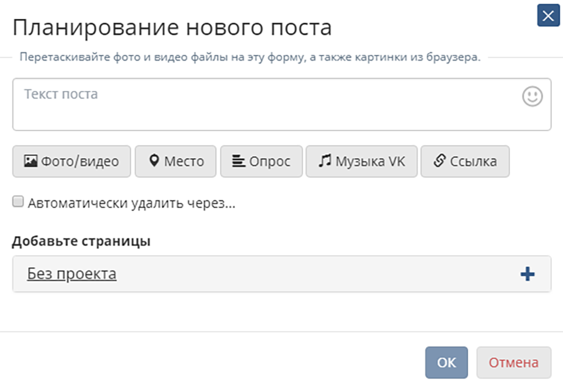
Task: Open the Без проекта link
Action: pos(72,274)
